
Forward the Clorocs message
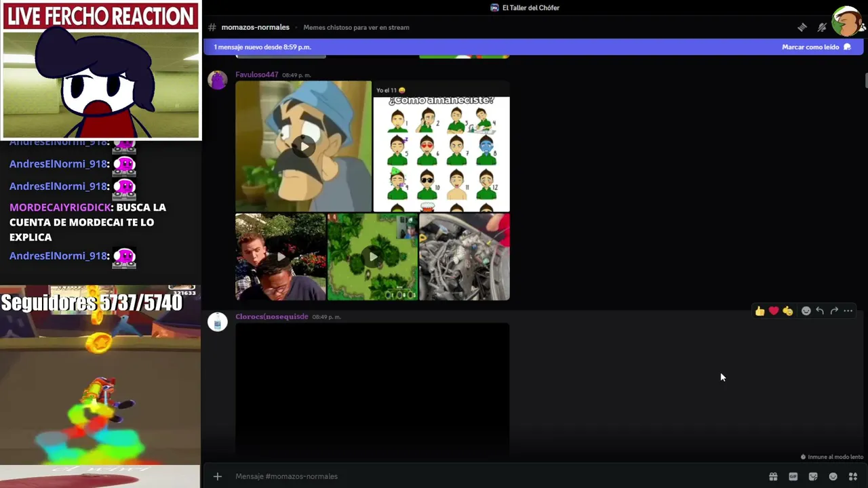pyautogui.click(x=834, y=311)
